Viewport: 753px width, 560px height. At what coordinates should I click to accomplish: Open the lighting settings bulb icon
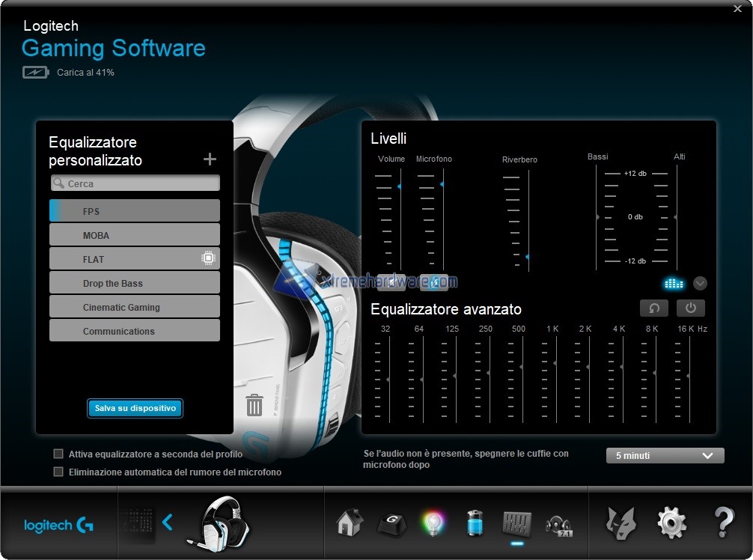433,522
